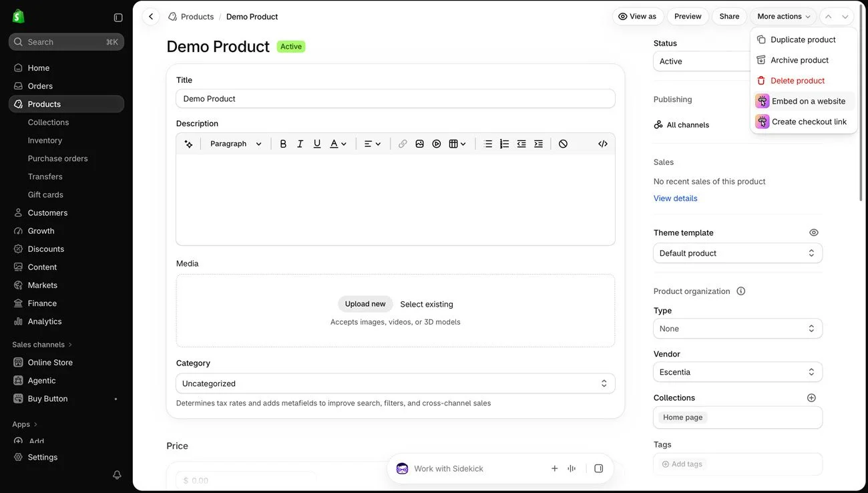Preview theme template with the eye icon
868x493 pixels.
(813, 232)
